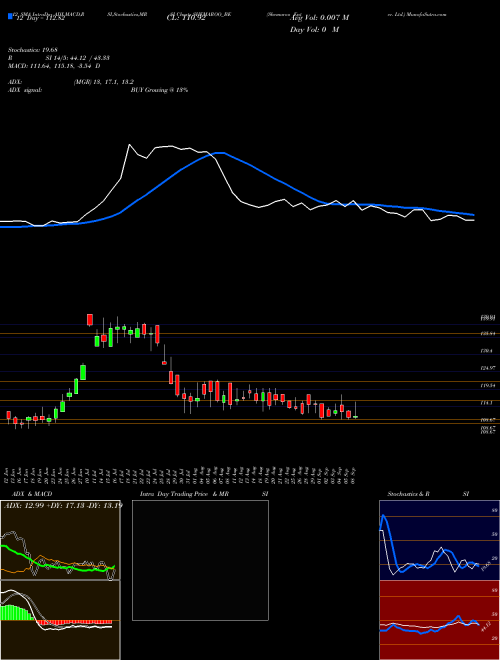
Task: Click the 'Day Vol: 0 M' text
Action: pyautogui.click(x=314, y=30)
